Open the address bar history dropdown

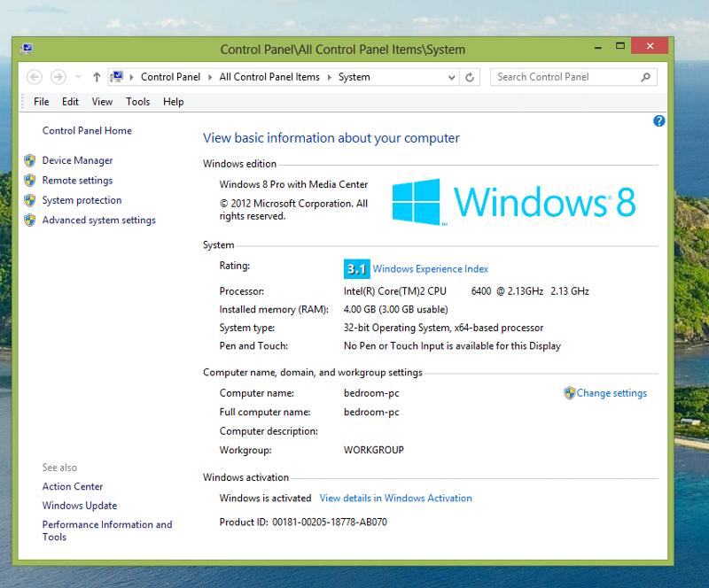(x=451, y=77)
